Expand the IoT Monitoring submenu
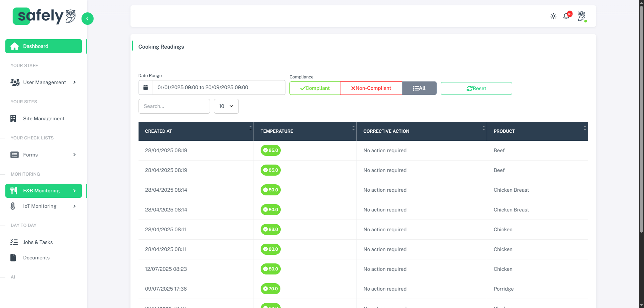 74,206
